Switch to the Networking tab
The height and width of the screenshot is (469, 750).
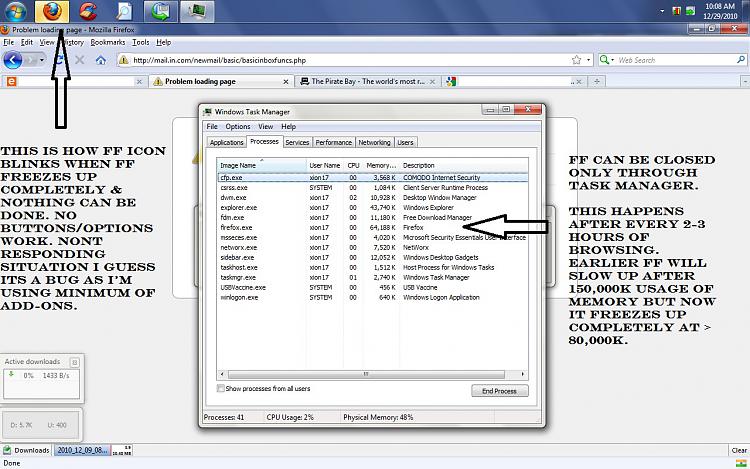[x=374, y=142]
